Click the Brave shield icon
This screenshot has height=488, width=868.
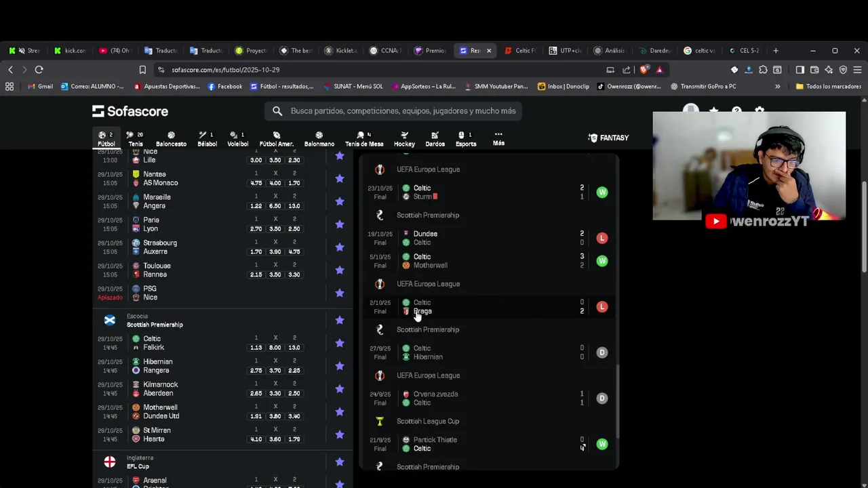tap(644, 70)
